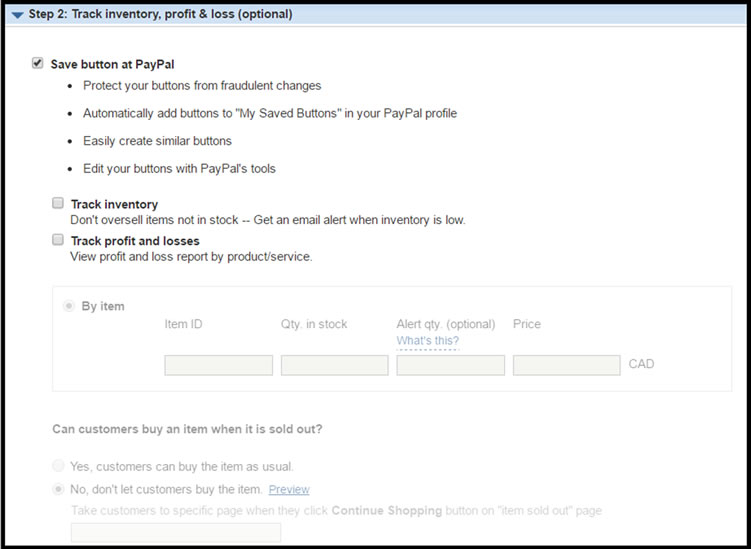Click the Track profit and losses label
The image size is (751, 549).
coord(135,241)
